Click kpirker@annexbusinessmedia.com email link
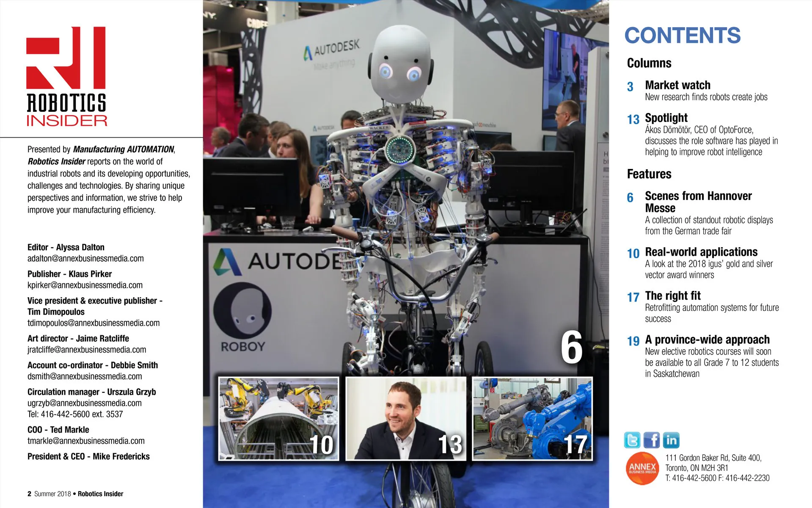Screen dimensions: 812x508 pyautogui.click(x=85, y=285)
